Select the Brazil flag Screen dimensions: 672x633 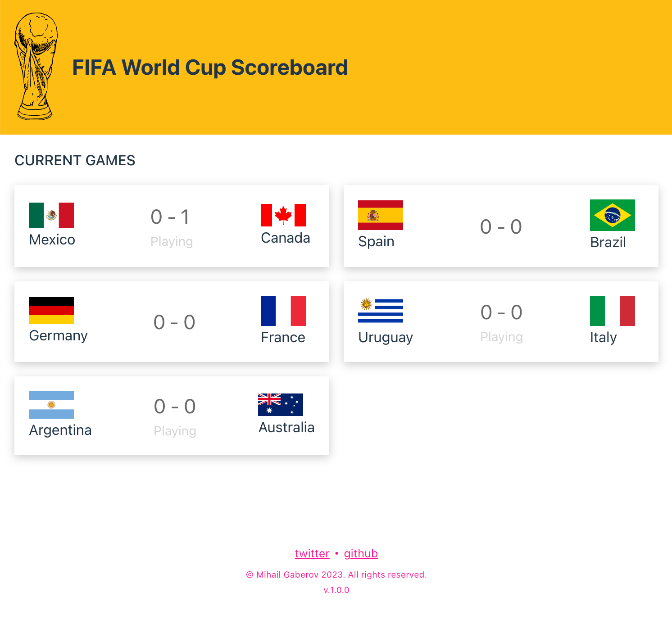pos(613,215)
